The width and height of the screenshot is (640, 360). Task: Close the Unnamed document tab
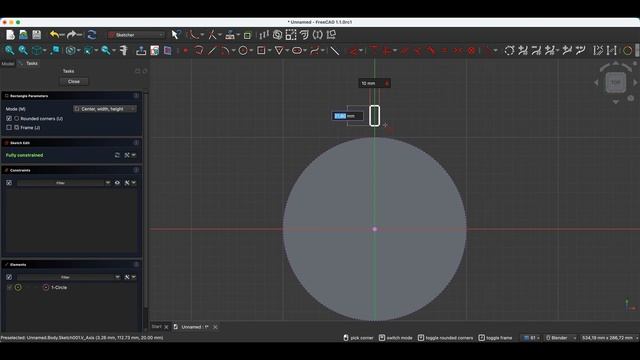tap(215, 327)
